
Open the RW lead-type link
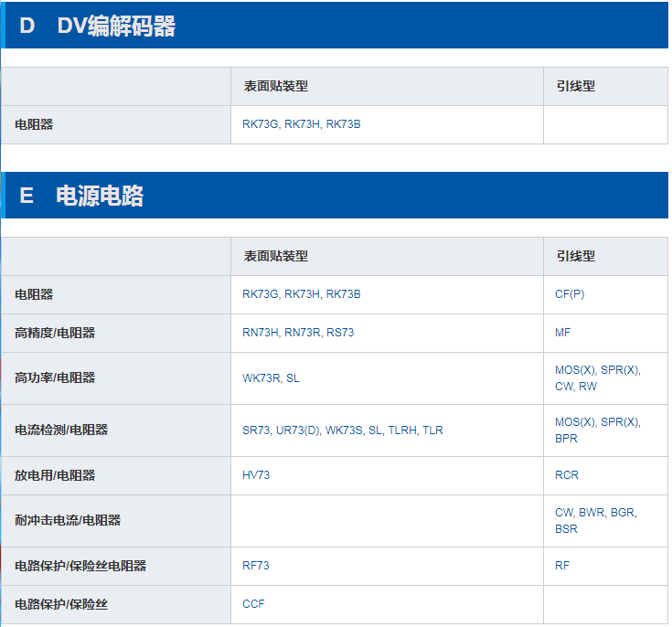pos(588,387)
